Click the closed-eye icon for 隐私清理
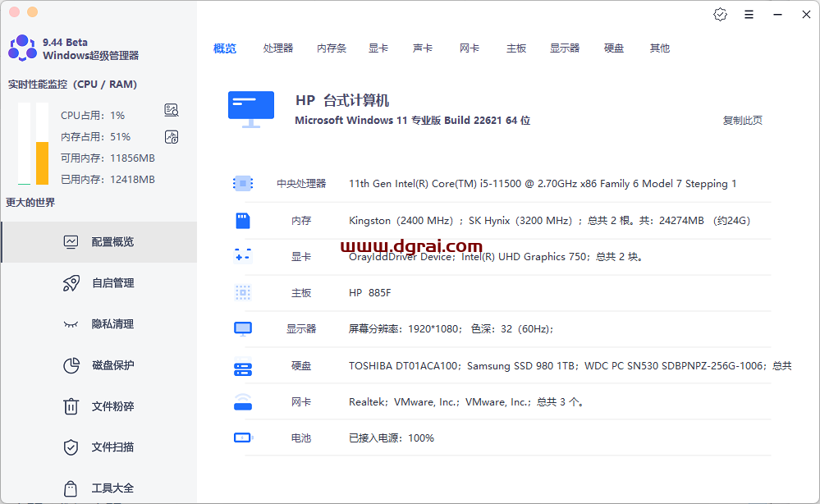Screen dimensions: 820x504 pos(71,325)
